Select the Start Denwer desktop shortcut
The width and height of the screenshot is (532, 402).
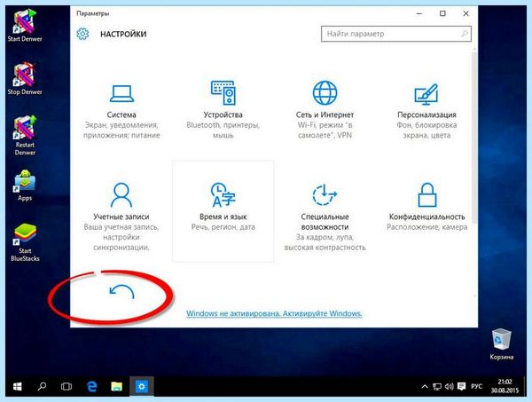pyautogui.click(x=25, y=26)
